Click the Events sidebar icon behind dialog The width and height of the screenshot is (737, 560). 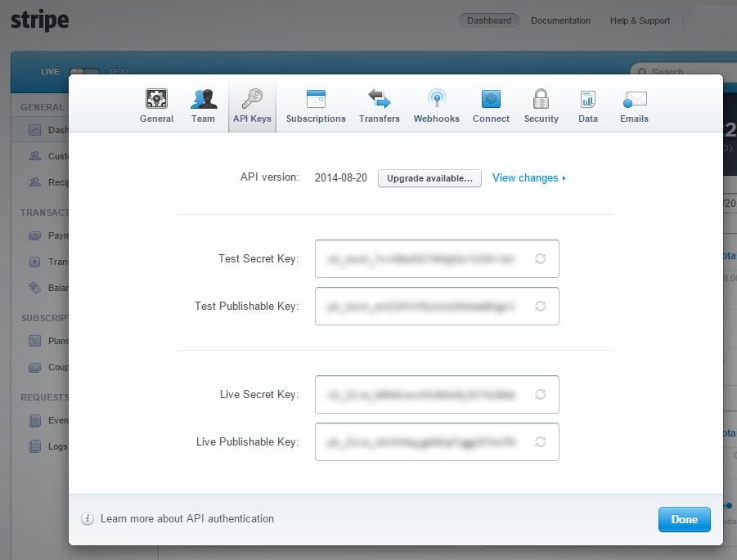(x=35, y=420)
